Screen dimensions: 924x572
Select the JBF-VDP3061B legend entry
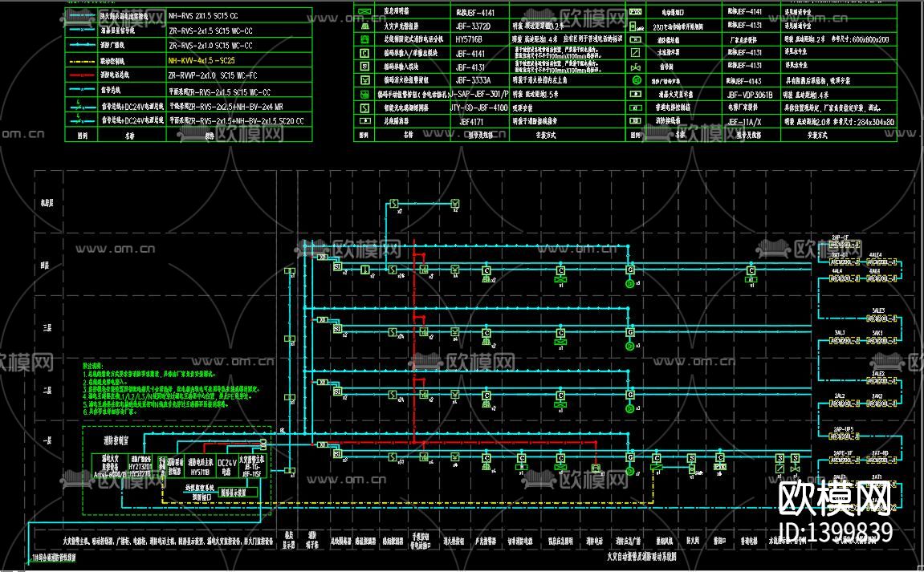(x=749, y=94)
